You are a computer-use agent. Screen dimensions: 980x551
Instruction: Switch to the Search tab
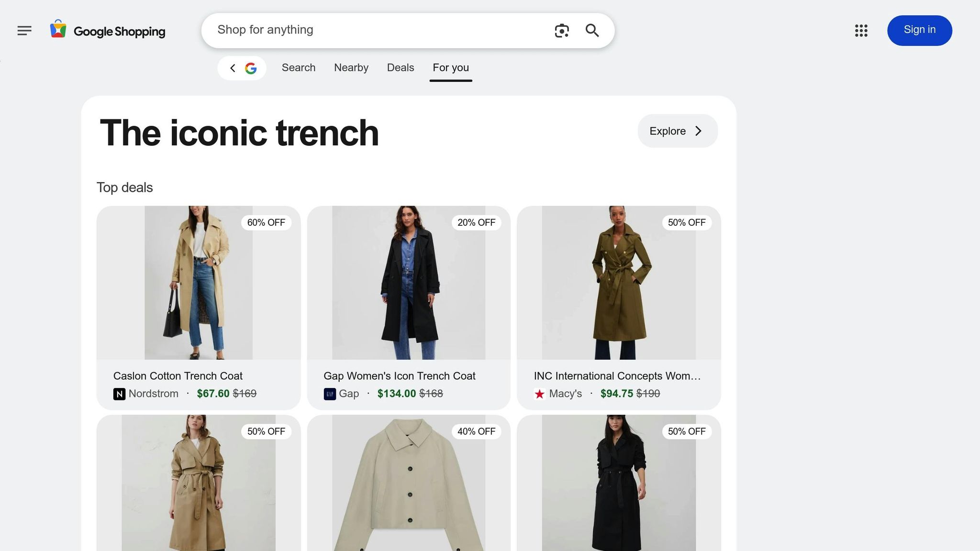299,68
